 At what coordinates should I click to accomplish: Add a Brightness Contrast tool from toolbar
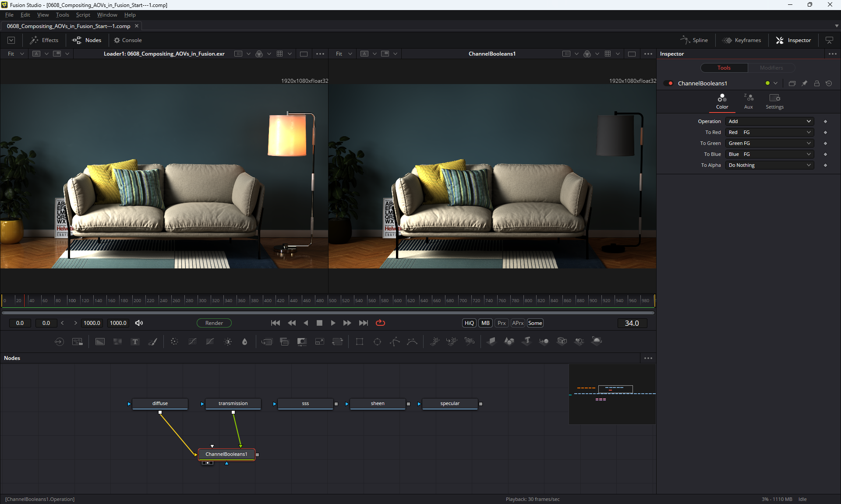[228, 342]
